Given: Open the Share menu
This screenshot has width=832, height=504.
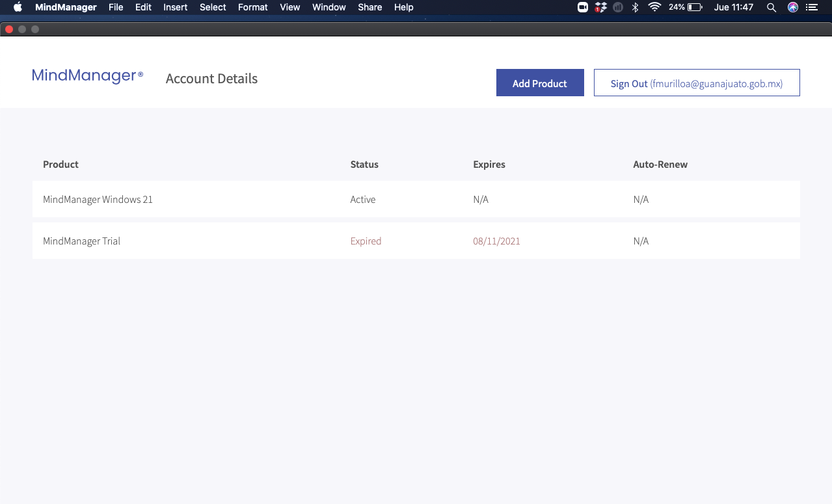Looking at the screenshot, I should pyautogui.click(x=369, y=7).
